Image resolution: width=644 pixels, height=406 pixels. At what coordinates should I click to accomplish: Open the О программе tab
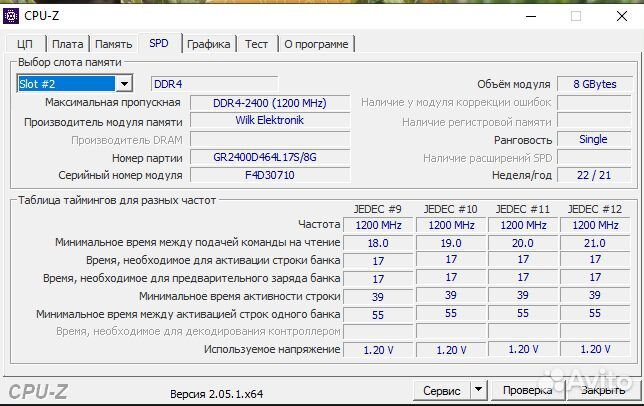coord(316,44)
